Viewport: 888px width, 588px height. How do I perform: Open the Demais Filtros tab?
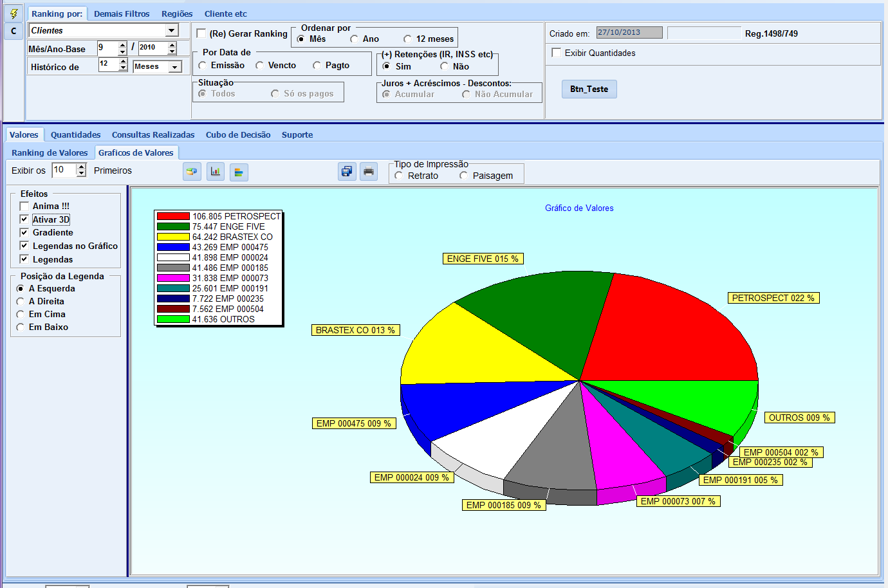[122, 14]
